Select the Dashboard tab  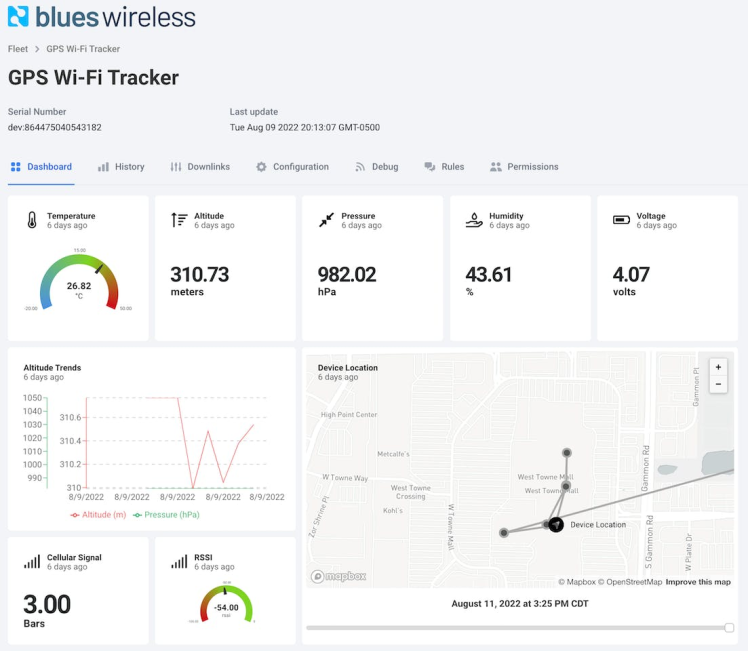coord(41,166)
